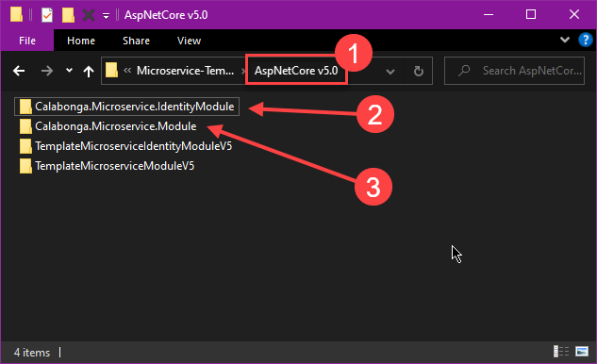Viewport: 597px width, 364px height.
Task: Click the Forward navigation arrow
Action: coord(47,71)
